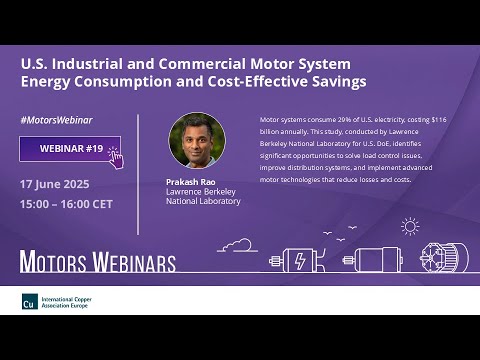Click the 15:00 – 16:00 CET time

click(66, 204)
